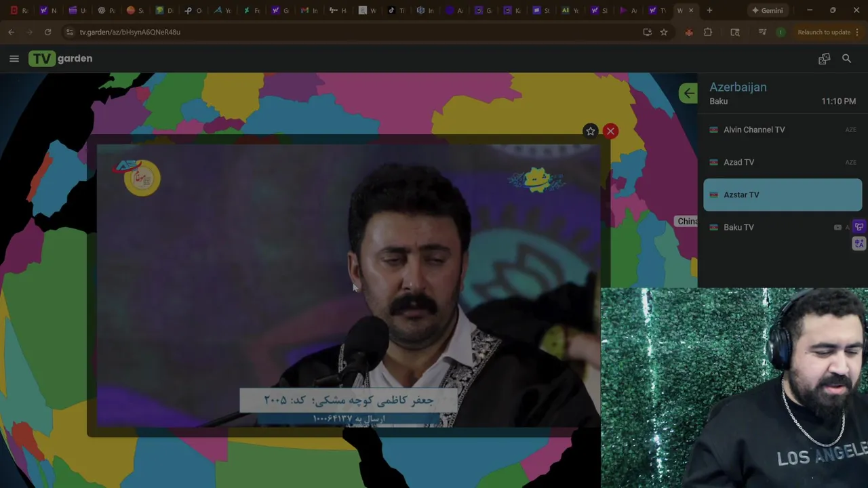The width and height of the screenshot is (868, 488).
Task: Click the Gemini button in tab strip
Action: pos(767,10)
